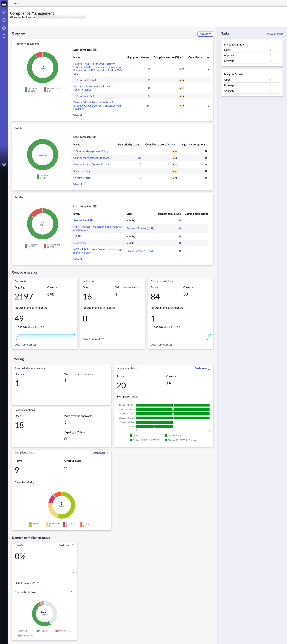Click Unassigned count under My group's tasks
This screenshot has height=644, width=287.
pyautogui.click(x=270, y=85)
